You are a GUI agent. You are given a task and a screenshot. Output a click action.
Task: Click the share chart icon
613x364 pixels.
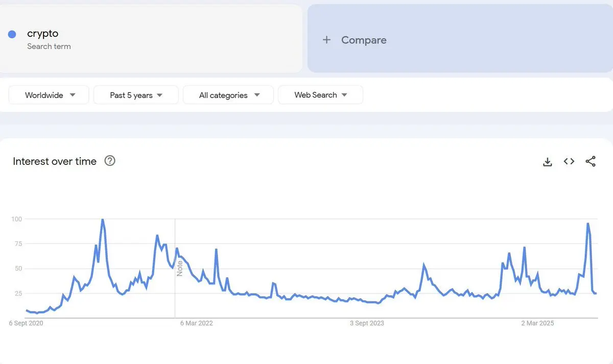pyautogui.click(x=591, y=161)
